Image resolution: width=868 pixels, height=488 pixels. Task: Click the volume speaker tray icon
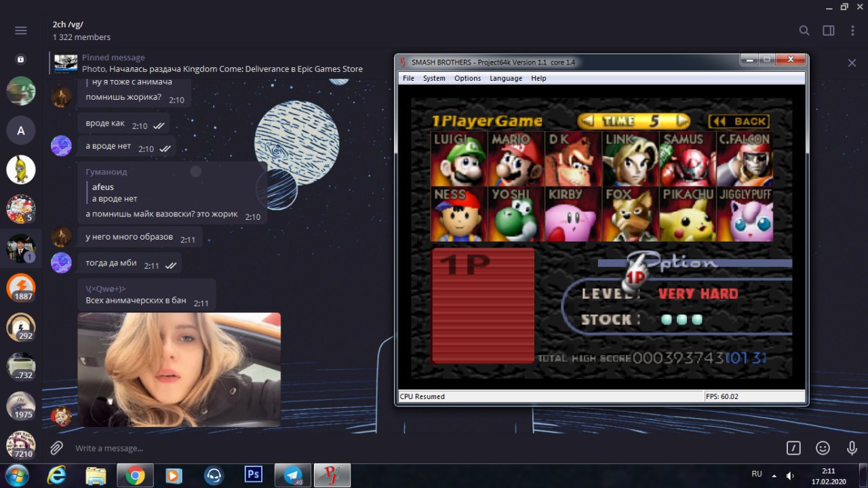pyautogui.click(x=790, y=475)
